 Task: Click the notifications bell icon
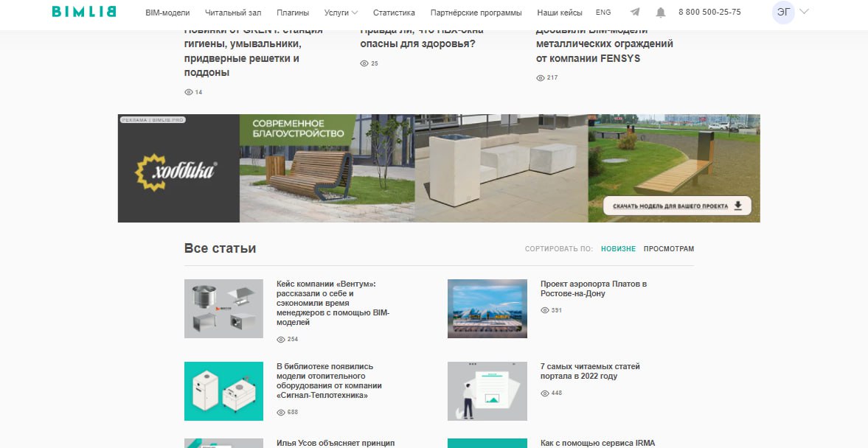pyautogui.click(x=661, y=13)
